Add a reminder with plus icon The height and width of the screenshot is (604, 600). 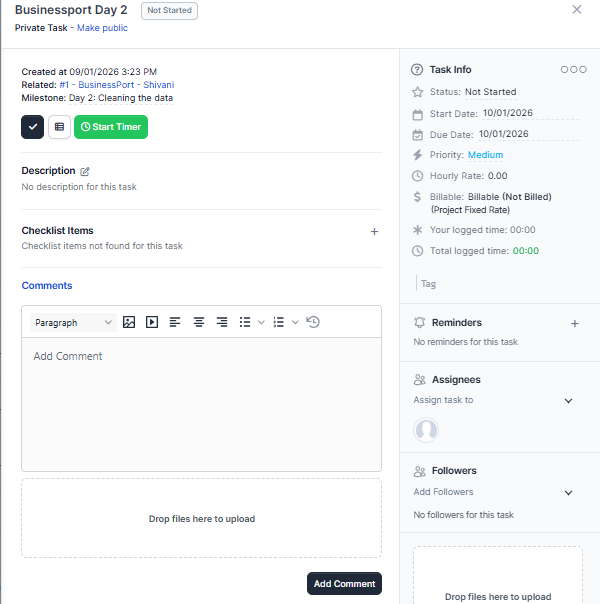pyautogui.click(x=574, y=323)
